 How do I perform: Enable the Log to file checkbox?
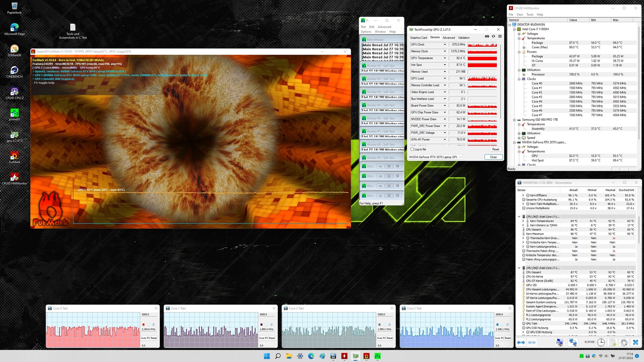[x=413, y=149]
